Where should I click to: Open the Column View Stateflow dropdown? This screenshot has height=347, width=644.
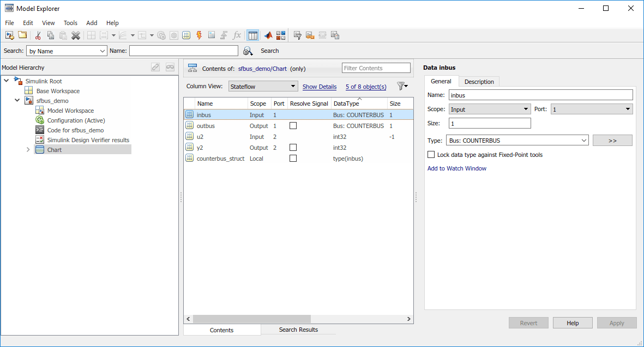click(x=263, y=86)
